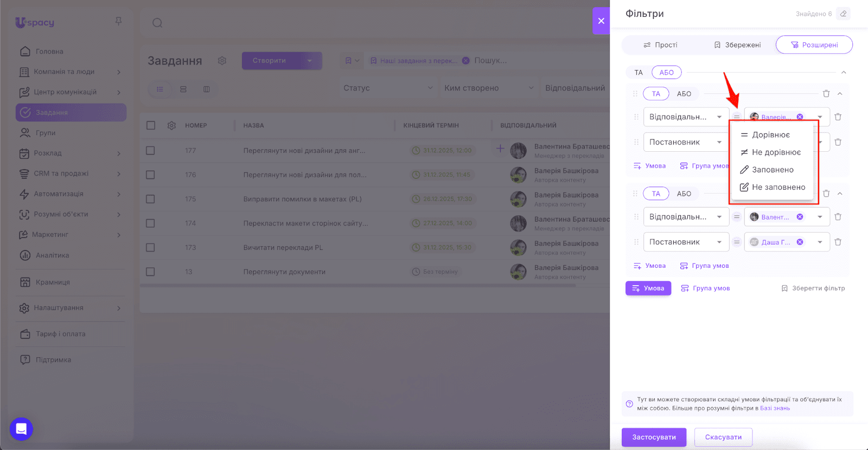Screen dimensions: 868x450
Task: Add Група умов in second group
Action: (x=704, y=266)
